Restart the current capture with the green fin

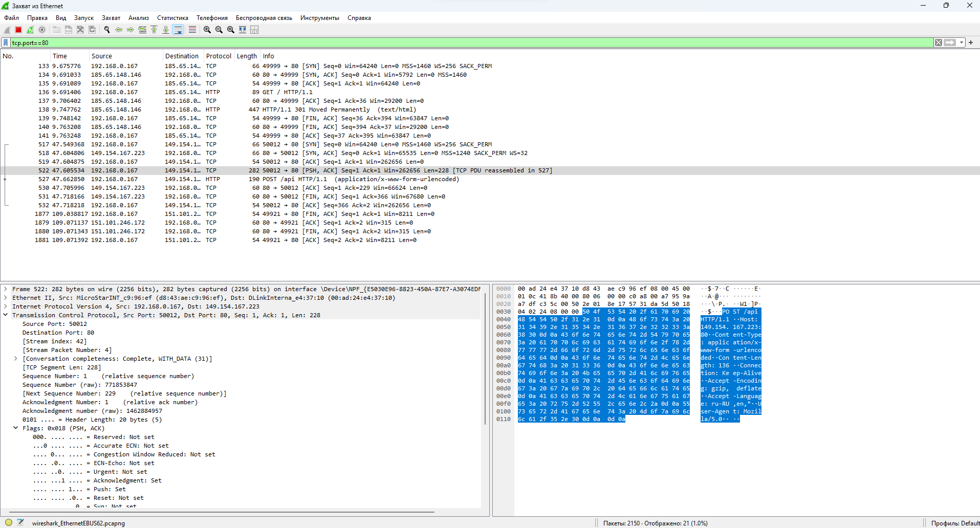click(30, 30)
